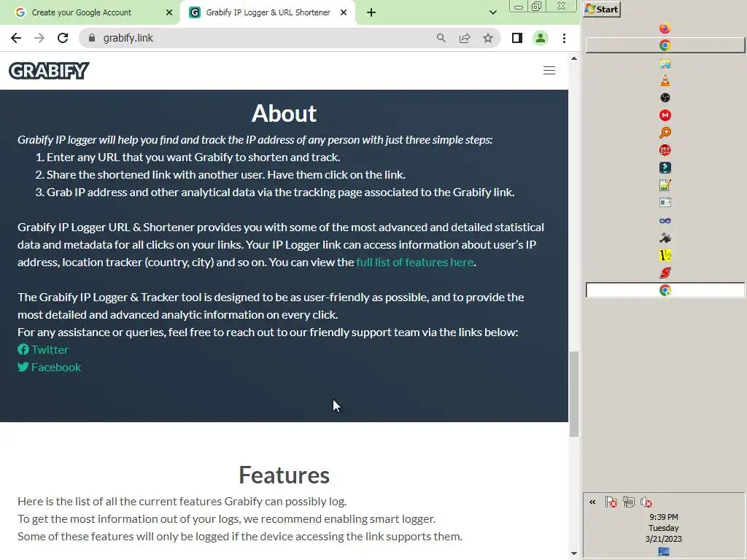
Task: Open the MEGA app from the taskbar
Action: click(665, 115)
